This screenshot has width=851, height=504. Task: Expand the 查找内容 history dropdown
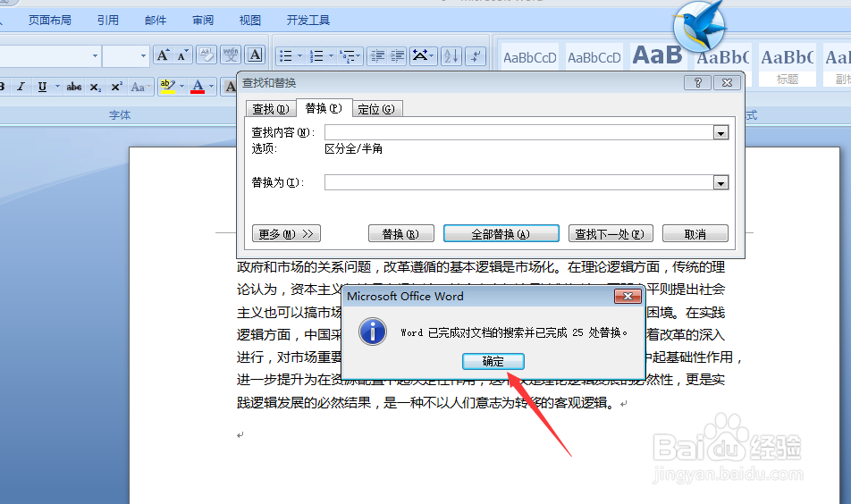[720, 133]
